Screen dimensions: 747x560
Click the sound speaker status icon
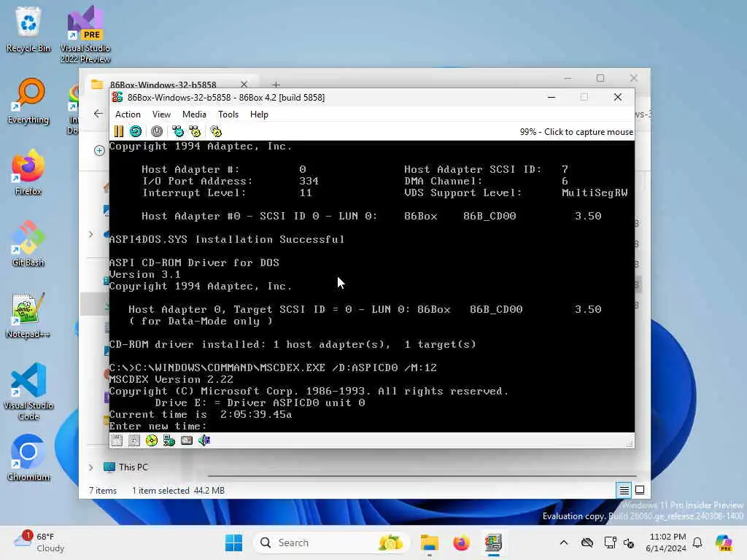204,440
